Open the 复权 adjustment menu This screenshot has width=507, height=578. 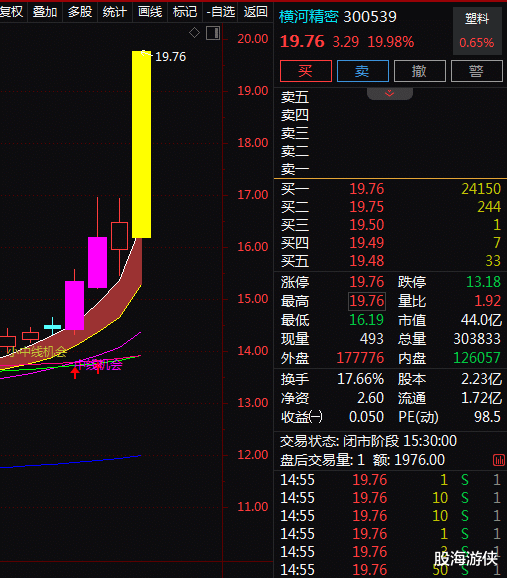pyautogui.click(x=12, y=12)
